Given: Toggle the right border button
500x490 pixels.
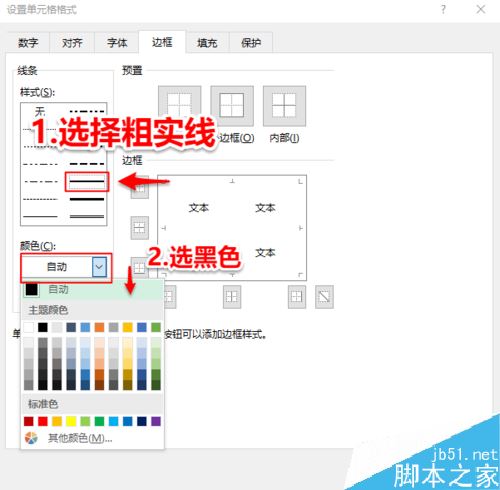Looking at the screenshot, I should (x=297, y=296).
